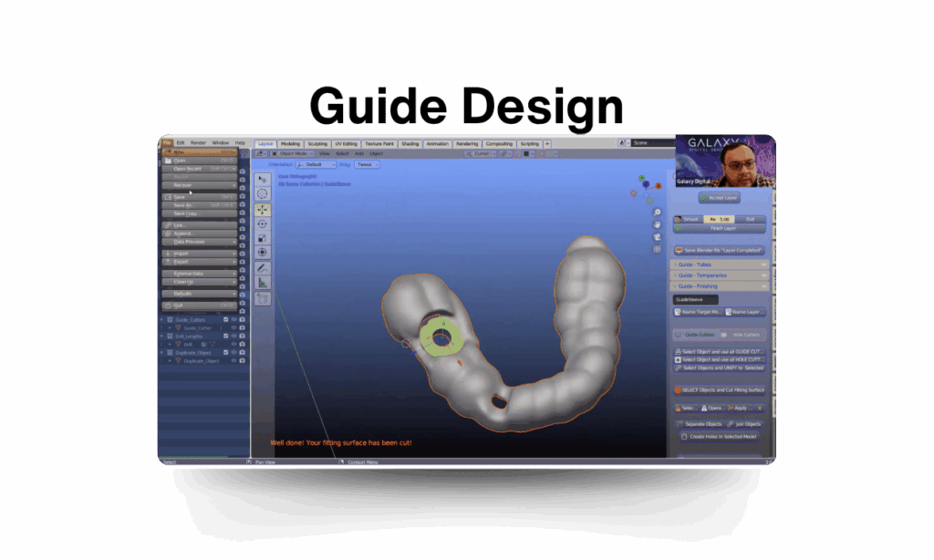Click the viewport zoom magnifier icon
This screenshot has height=560, width=934.
[x=657, y=212]
